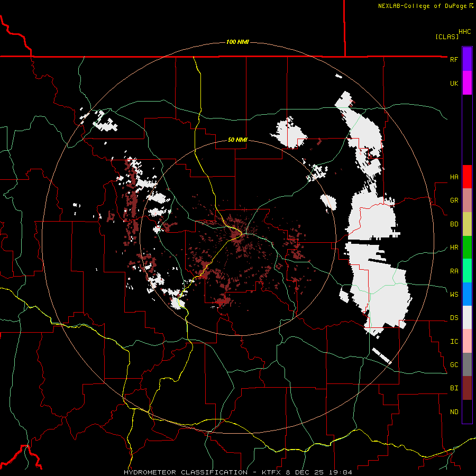Click the 'BD' legend label
476x476 pixels.
point(454,224)
